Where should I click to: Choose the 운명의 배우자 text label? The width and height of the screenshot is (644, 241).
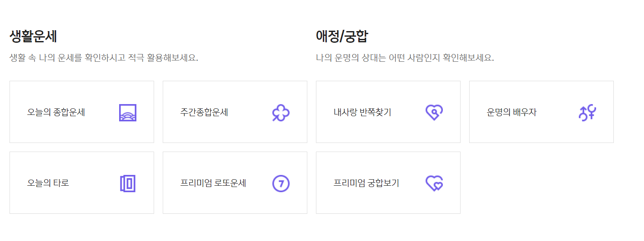[x=512, y=113]
